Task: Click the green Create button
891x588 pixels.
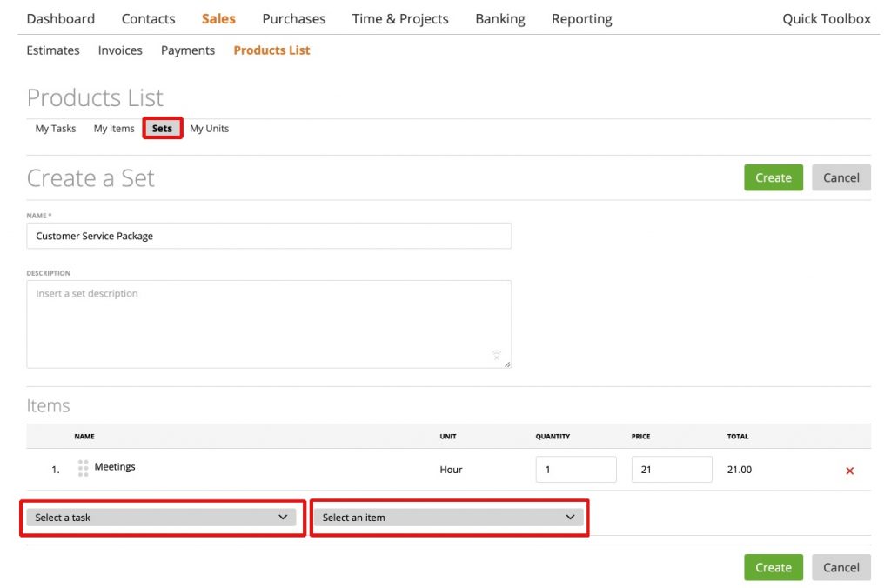Action: 773,177
